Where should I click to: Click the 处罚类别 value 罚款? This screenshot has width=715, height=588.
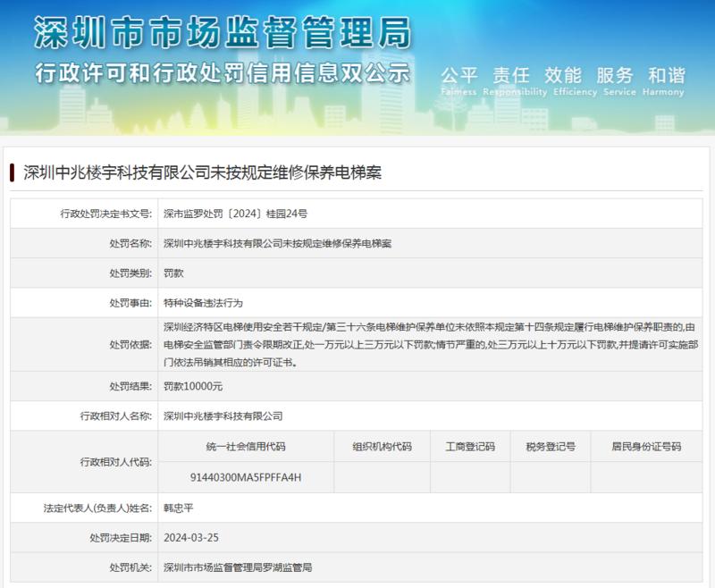(x=173, y=273)
